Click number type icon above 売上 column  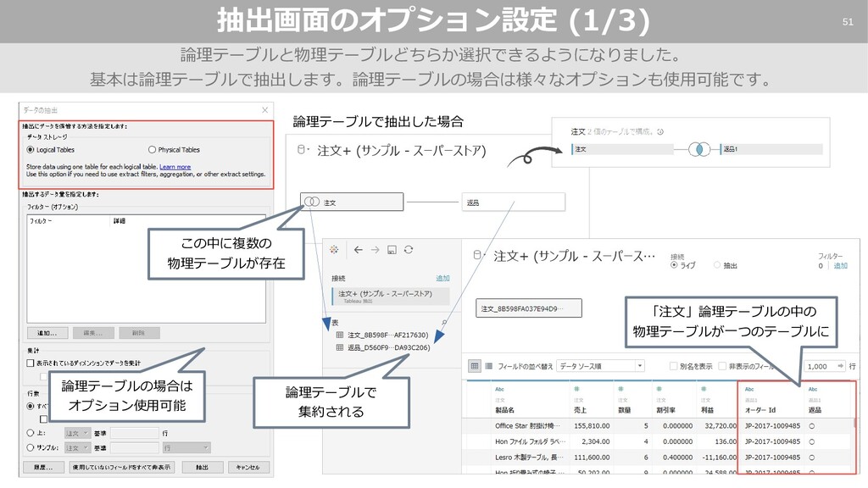[576, 389]
